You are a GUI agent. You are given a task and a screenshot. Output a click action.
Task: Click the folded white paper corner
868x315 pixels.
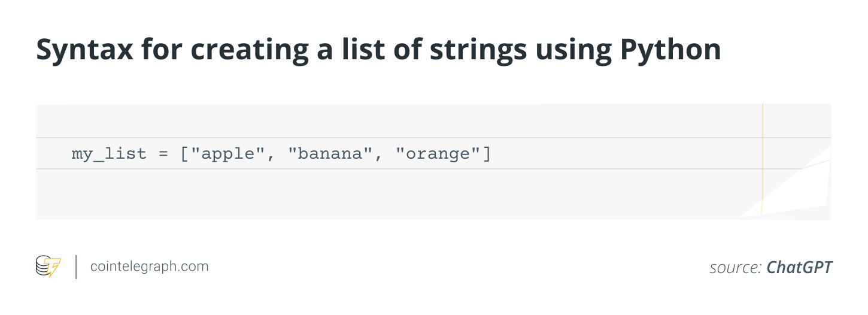coord(802,192)
